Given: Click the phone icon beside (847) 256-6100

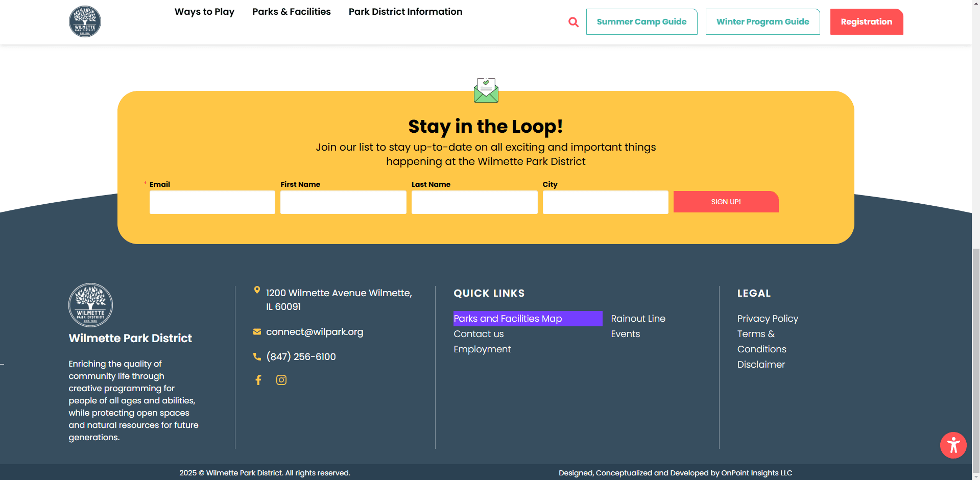Looking at the screenshot, I should 257,356.
